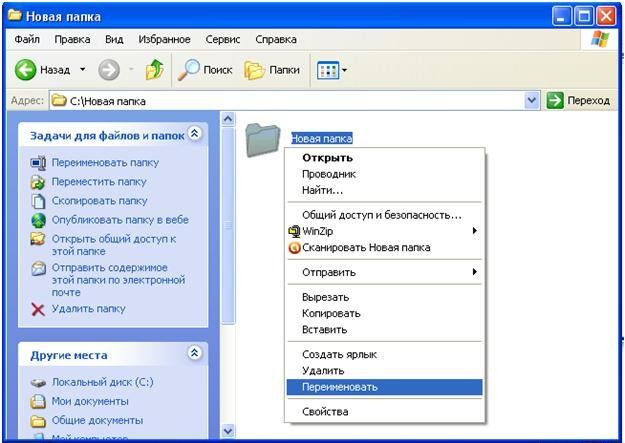Open the 'Справка' menu
This screenshot has height=443, width=625.
point(276,39)
